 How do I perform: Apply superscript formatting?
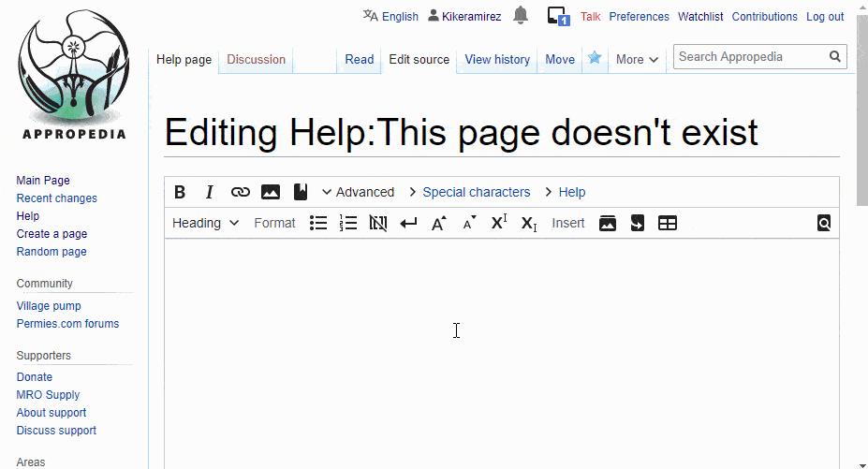click(498, 223)
